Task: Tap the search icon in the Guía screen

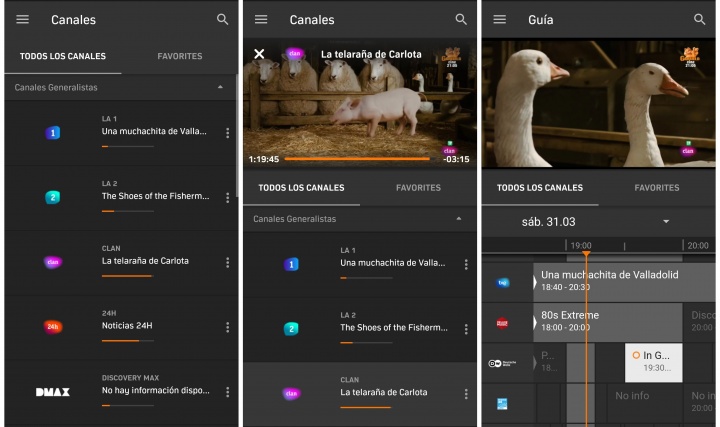Action: pos(699,19)
